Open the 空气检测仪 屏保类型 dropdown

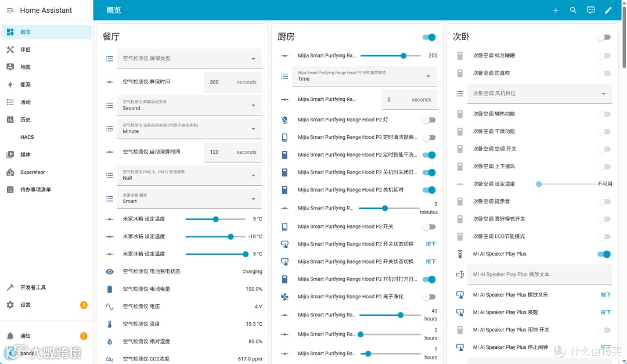[189, 59]
